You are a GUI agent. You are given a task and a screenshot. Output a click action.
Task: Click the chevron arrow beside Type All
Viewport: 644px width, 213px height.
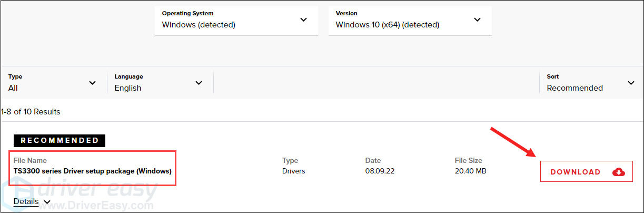click(93, 83)
